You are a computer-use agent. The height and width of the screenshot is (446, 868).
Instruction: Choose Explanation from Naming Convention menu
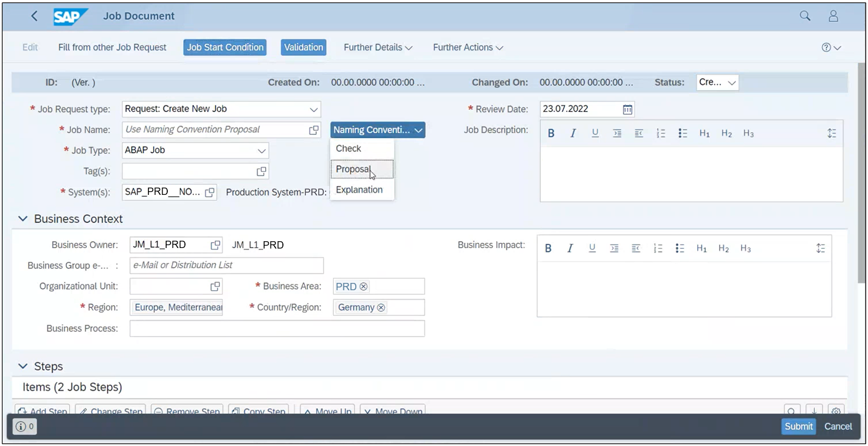point(362,190)
